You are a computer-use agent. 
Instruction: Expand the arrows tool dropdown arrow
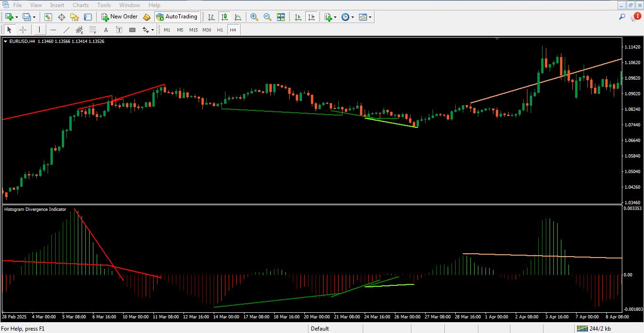point(153,30)
